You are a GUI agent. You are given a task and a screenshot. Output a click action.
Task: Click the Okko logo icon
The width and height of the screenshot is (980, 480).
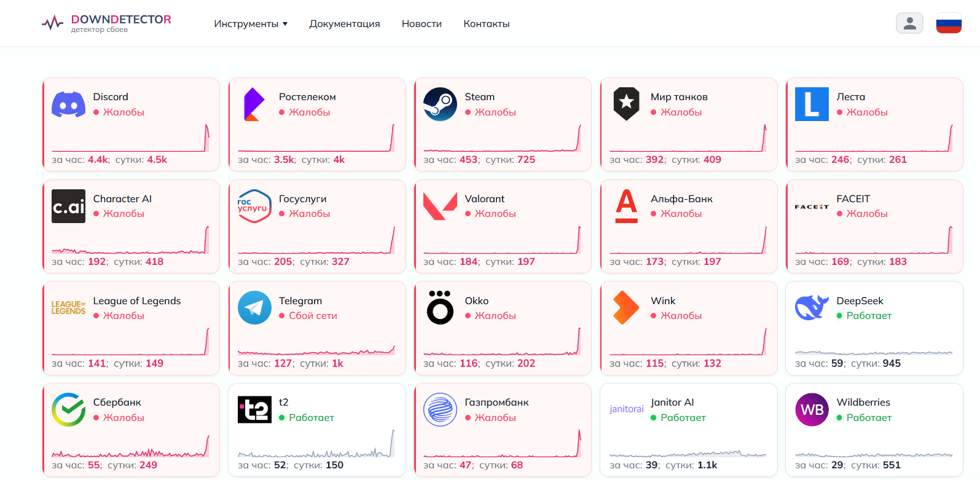point(441,308)
